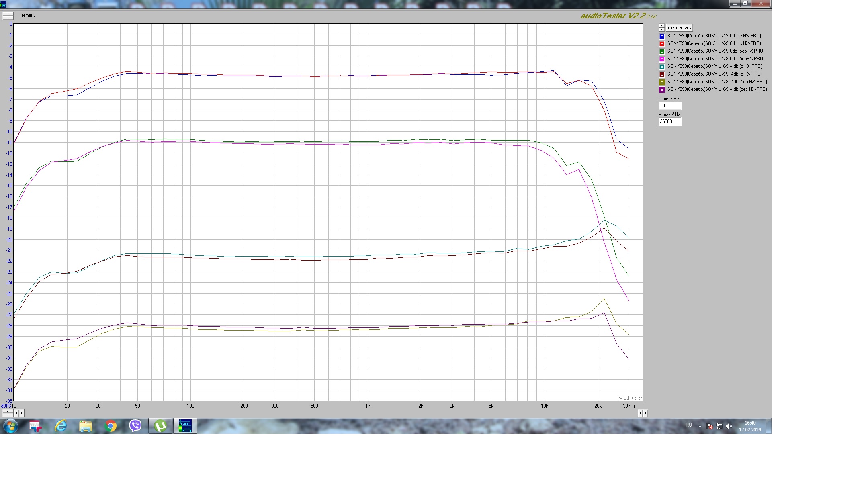
Task: Click the magenta curve A marker icon
Action: click(x=662, y=59)
